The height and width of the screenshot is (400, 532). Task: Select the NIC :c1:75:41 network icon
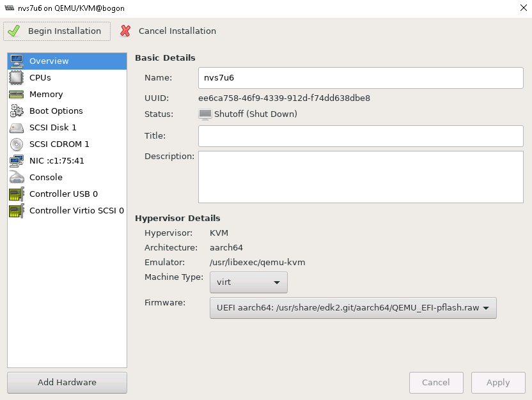pos(16,160)
